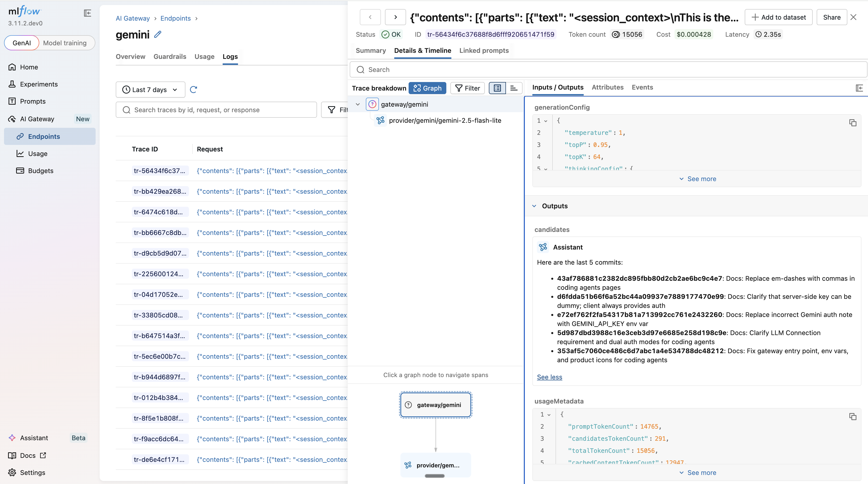The height and width of the screenshot is (484, 868).
Task: Open the Details & Timeline tab
Action: pyautogui.click(x=422, y=51)
